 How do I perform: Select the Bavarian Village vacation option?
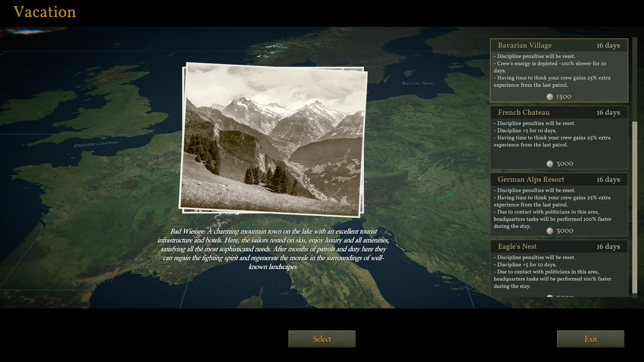point(525,46)
